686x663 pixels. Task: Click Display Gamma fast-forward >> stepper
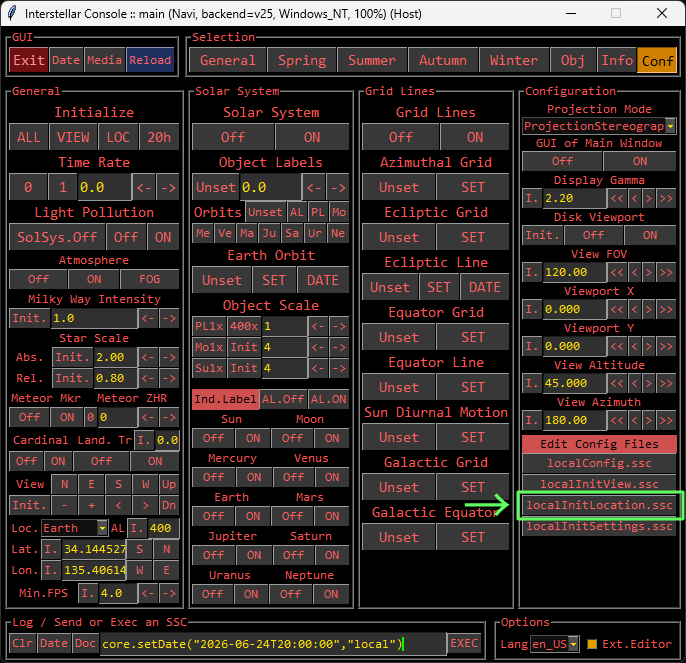pos(666,198)
